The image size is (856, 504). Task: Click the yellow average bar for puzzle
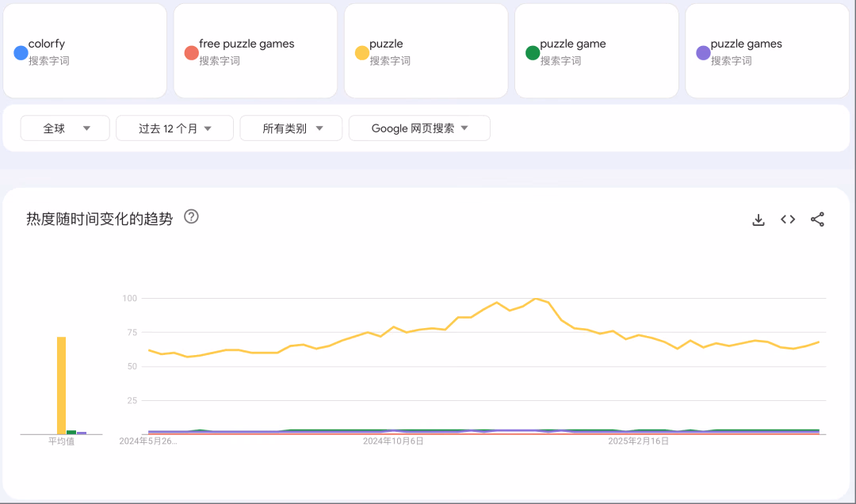tap(62, 385)
